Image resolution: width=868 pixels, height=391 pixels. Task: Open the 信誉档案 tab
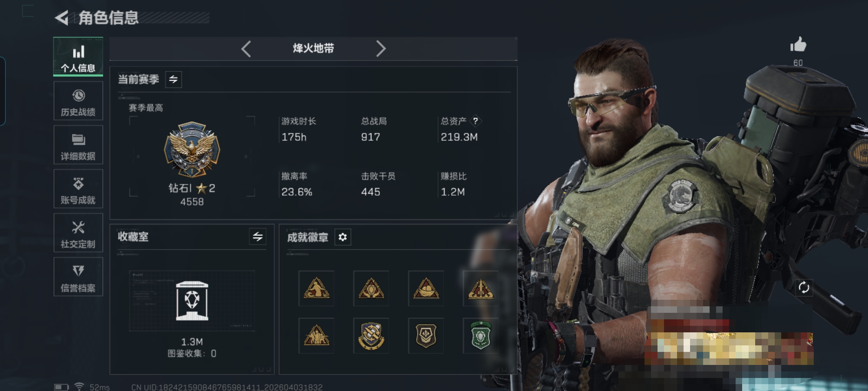(78, 277)
